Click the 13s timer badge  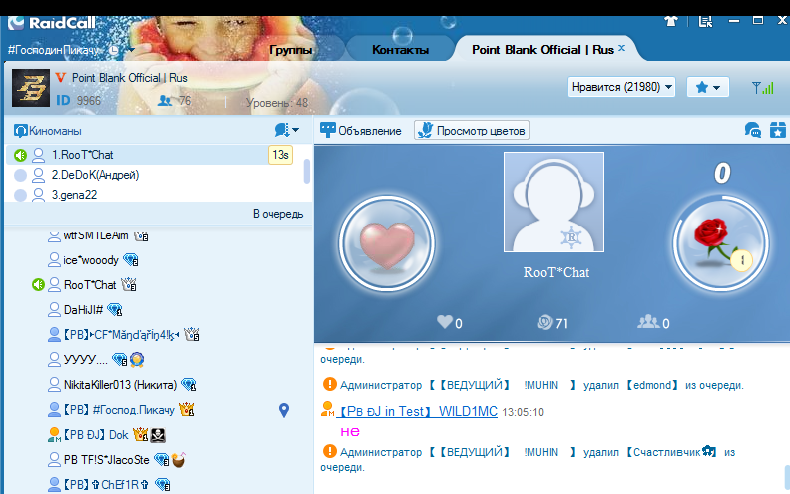(x=280, y=155)
